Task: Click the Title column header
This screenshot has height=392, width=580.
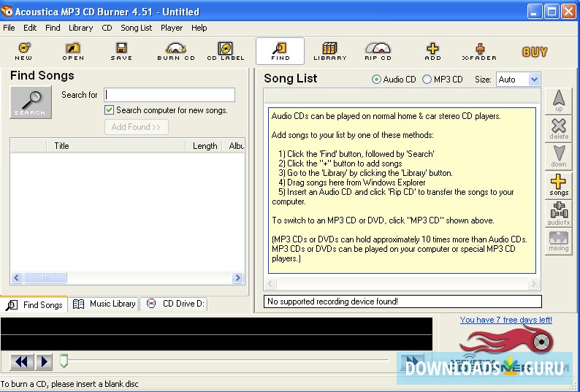Action: pyautogui.click(x=115, y=146)
